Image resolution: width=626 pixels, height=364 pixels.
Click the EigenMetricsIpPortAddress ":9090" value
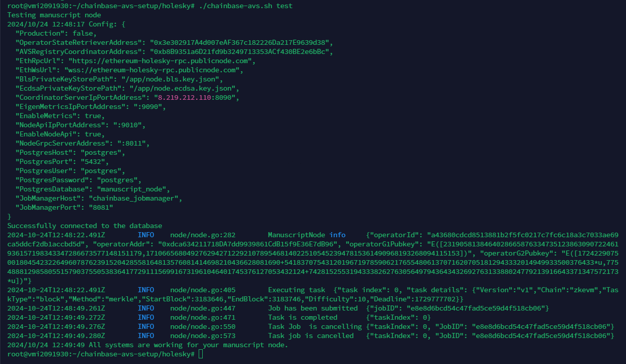148,106
